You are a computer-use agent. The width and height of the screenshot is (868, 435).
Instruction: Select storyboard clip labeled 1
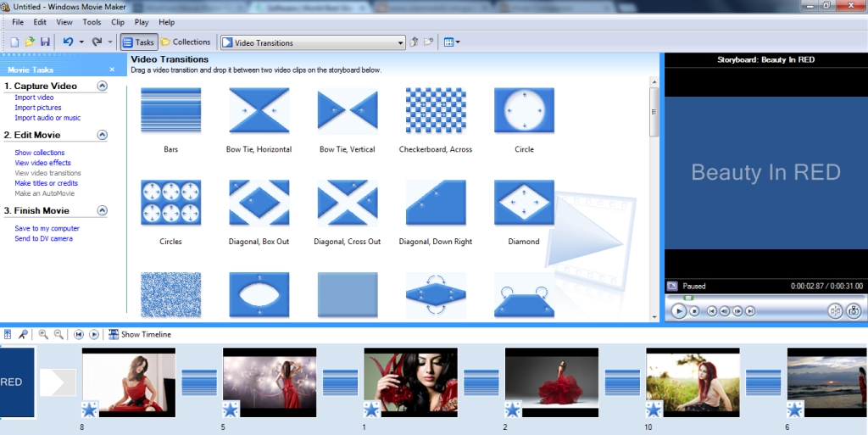click(411, 382)
